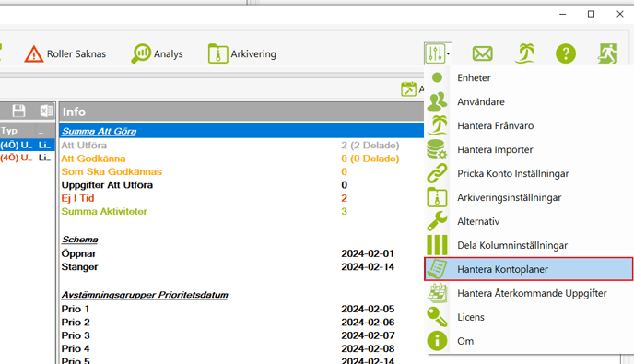
Task: Click the save floppy disk icon
Action: click(18, 111)
